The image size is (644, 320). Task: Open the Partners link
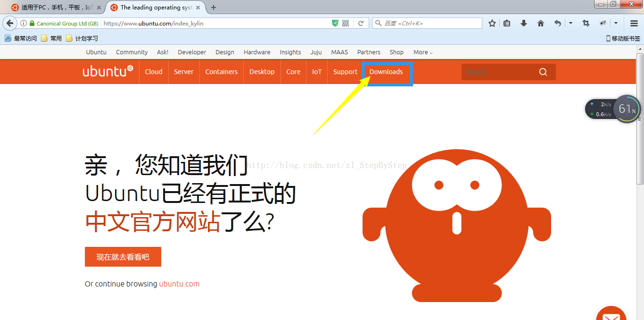pyautogui.click(x=369, y=52)
